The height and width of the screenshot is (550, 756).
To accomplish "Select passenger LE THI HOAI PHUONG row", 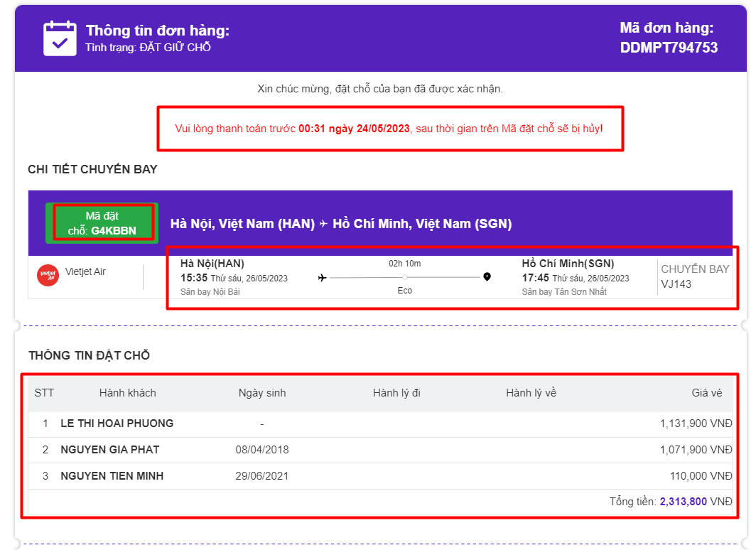I will 117,424.
